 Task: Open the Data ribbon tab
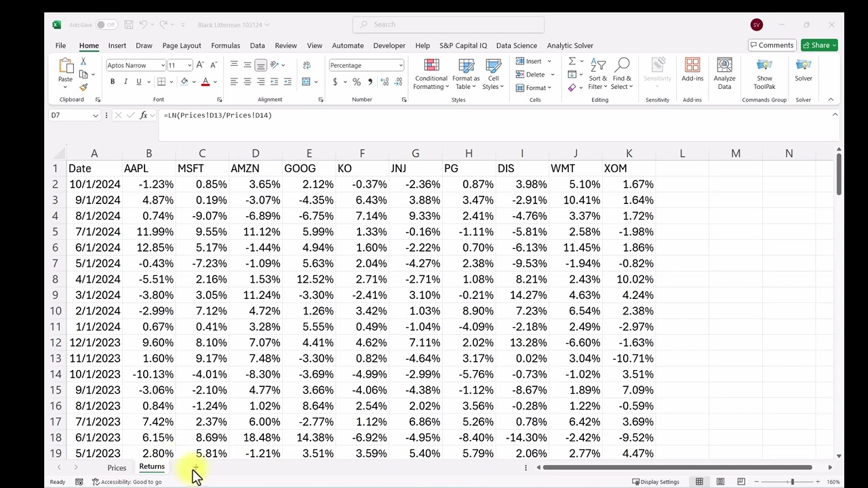click(257, 45)
